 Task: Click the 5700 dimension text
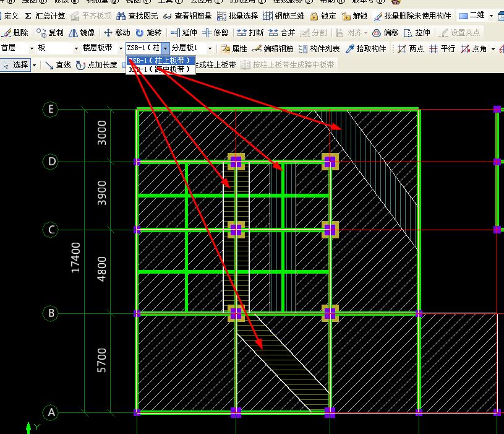pos(101,360)
